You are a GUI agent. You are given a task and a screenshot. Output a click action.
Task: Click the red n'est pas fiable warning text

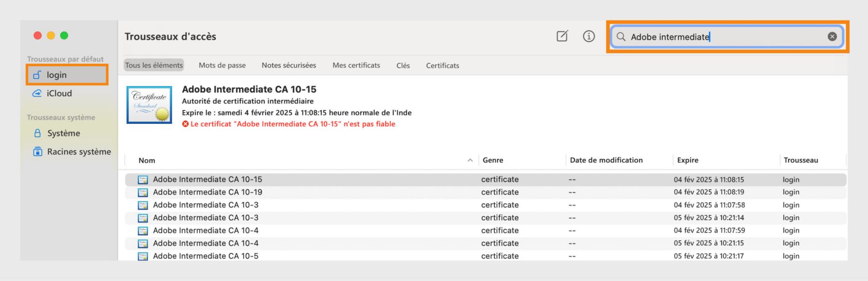coord(292,124)
